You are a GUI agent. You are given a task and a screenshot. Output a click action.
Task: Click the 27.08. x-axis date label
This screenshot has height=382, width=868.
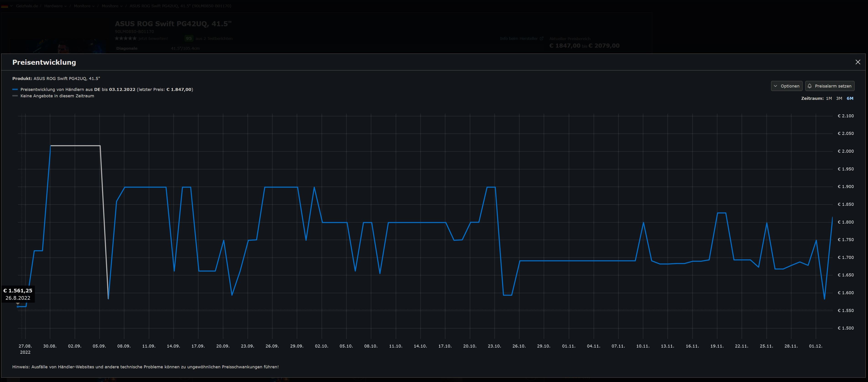point(25,346)
